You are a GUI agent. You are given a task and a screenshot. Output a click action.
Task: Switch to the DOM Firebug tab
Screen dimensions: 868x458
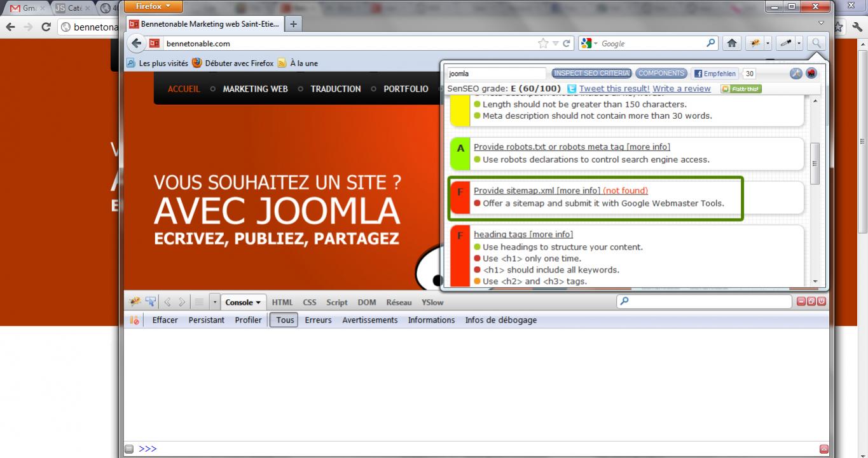click(367, 302)
